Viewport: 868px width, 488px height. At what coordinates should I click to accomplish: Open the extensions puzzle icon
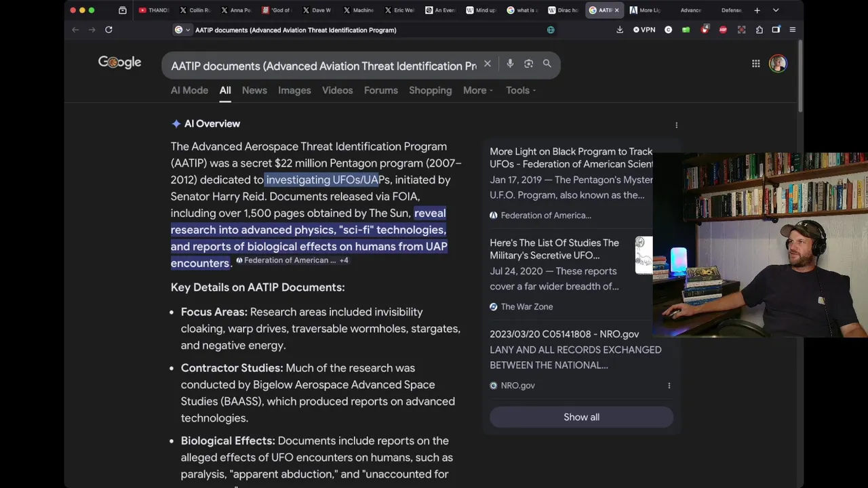click(759, 30)
